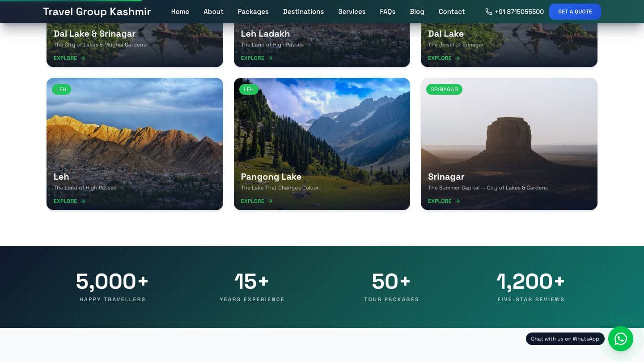Click the LEH tag on the Leh card

[x=61, y=89]
